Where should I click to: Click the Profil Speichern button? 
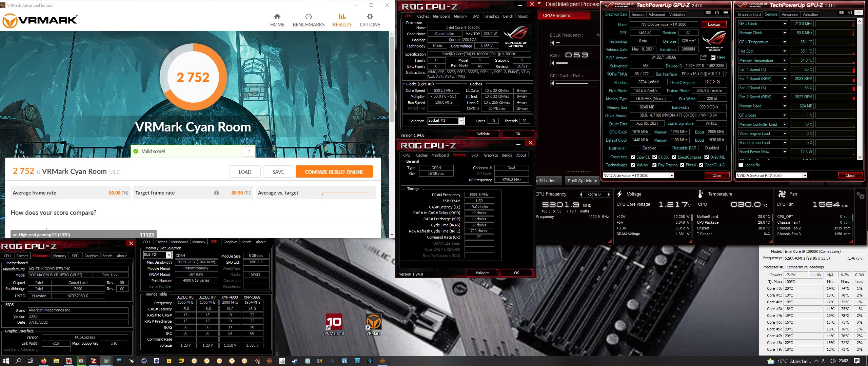click(582, 181)
